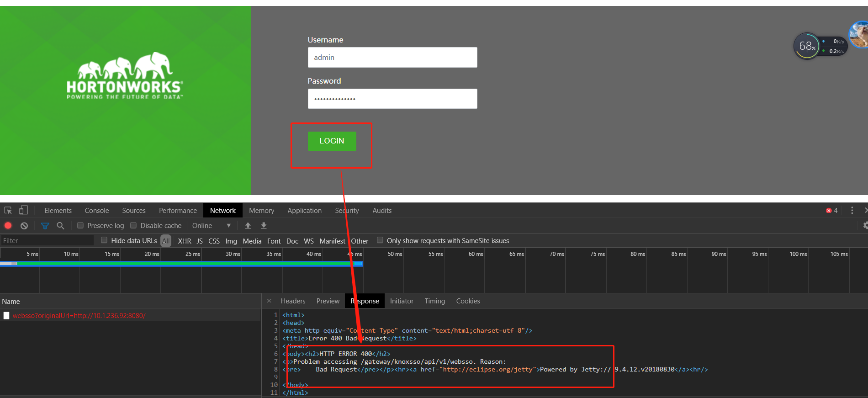
Task: Click the HTTP ERROR 400 response line
Action: (336, 354)
